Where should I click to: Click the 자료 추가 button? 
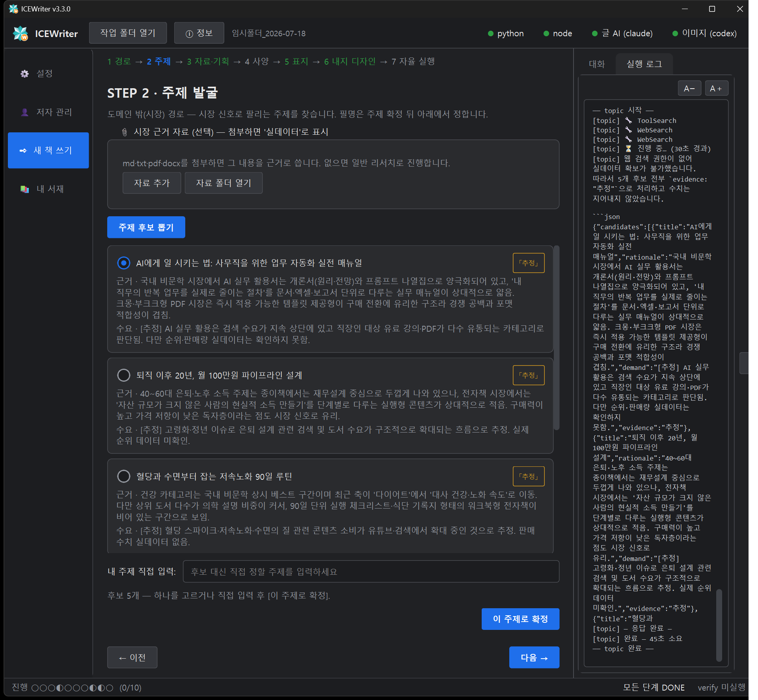click(152, 183)
